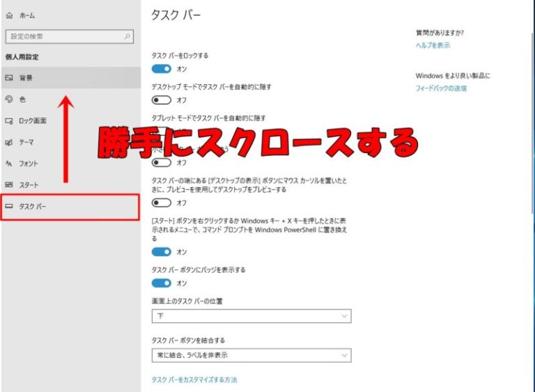Open the スタート settings page
535x392 pixels.
pos(71,185)
